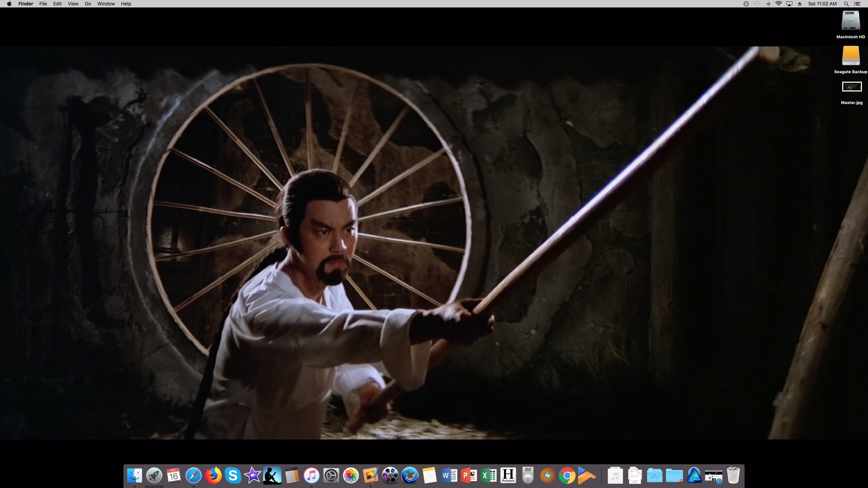Launch Google Chrome from Dock
The width and height of the screenshot is (868, 488).
[x=567, y=475]
